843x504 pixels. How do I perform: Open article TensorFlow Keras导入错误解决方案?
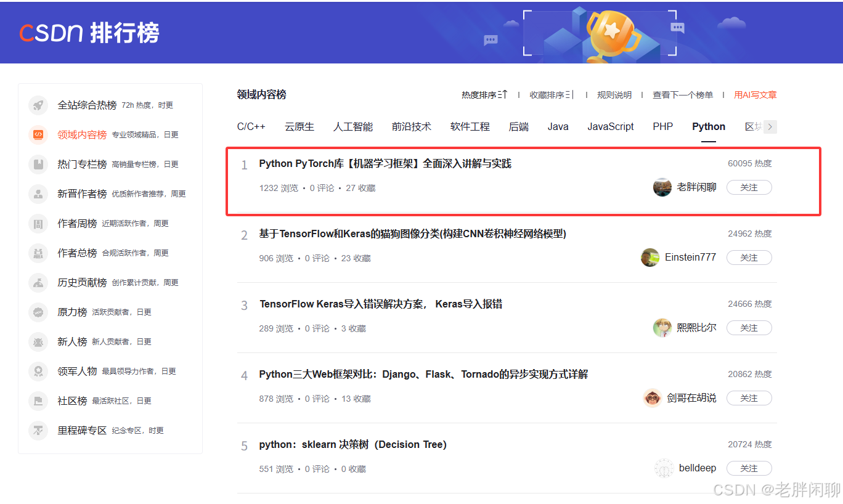click(381, 304)
